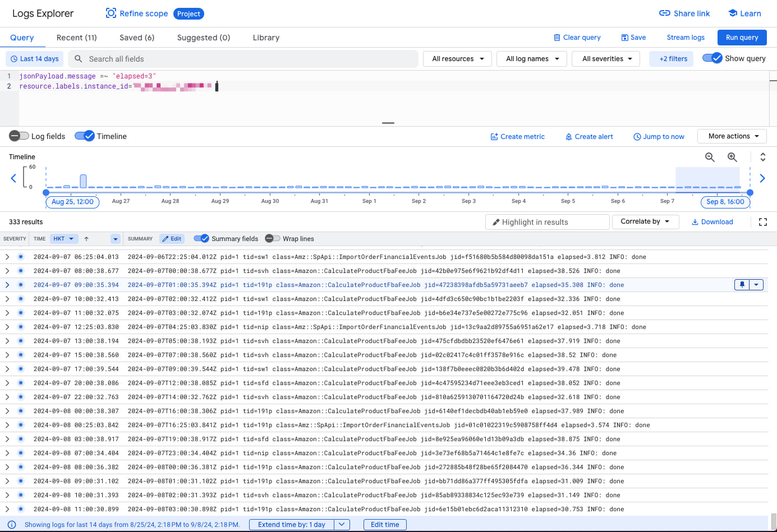Click severity icon of 12:25:03.830 entry
Image resolution: width=777 pixels, height=532 pixels.
point(21,327)
